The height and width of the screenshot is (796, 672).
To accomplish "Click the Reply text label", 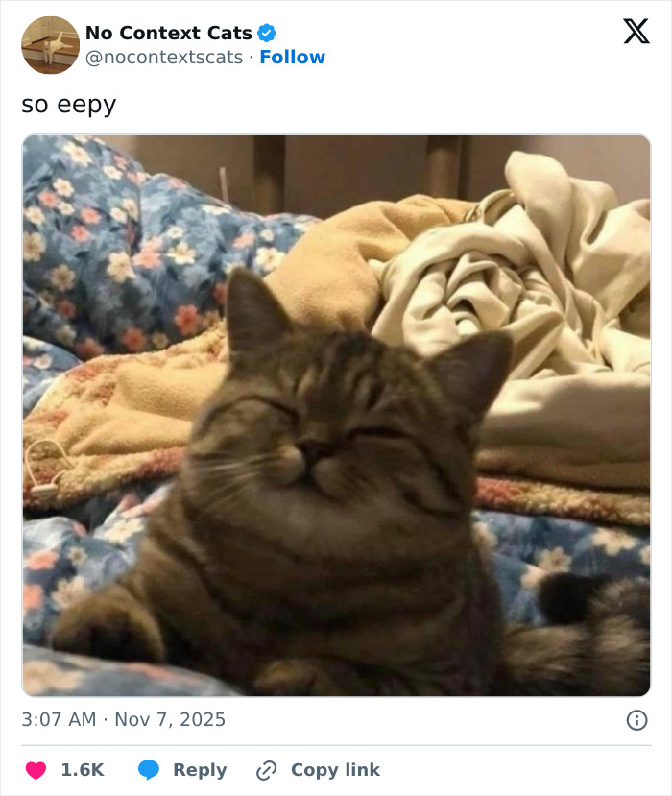I will [x=200, y=769].
